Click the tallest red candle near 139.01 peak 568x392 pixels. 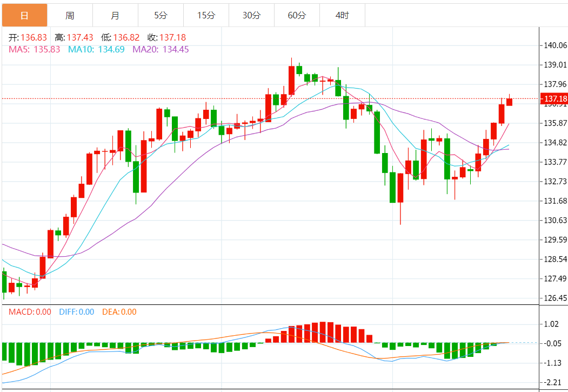(292, 81)
